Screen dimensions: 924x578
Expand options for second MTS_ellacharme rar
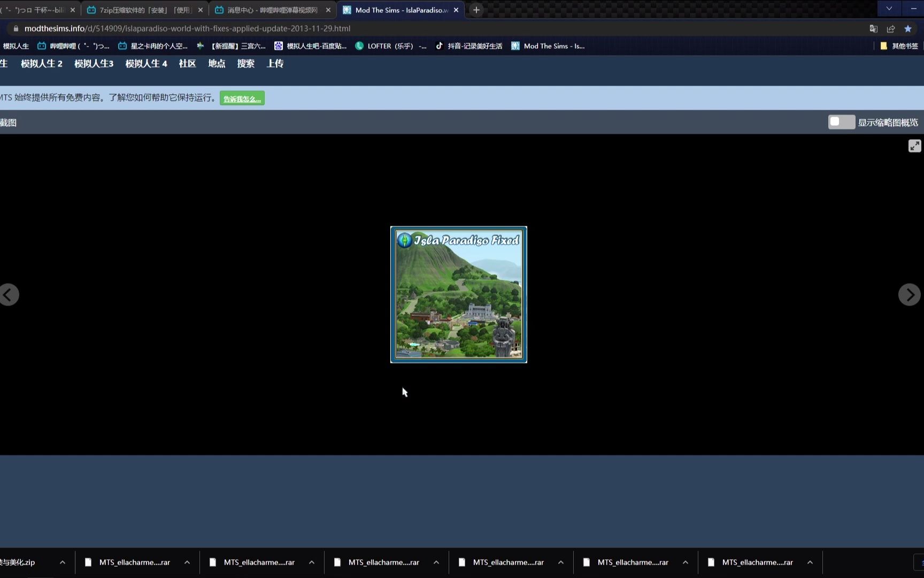pyautogui.click(x=312, y=562)
